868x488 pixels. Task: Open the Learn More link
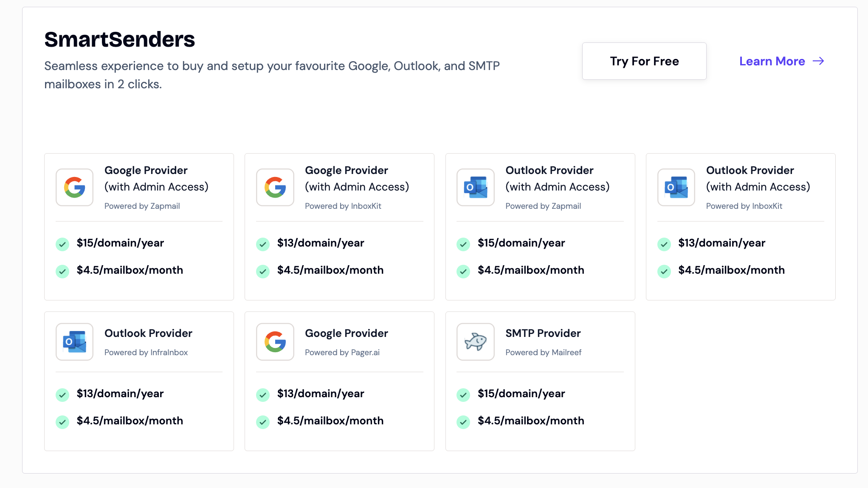[772, 61]
